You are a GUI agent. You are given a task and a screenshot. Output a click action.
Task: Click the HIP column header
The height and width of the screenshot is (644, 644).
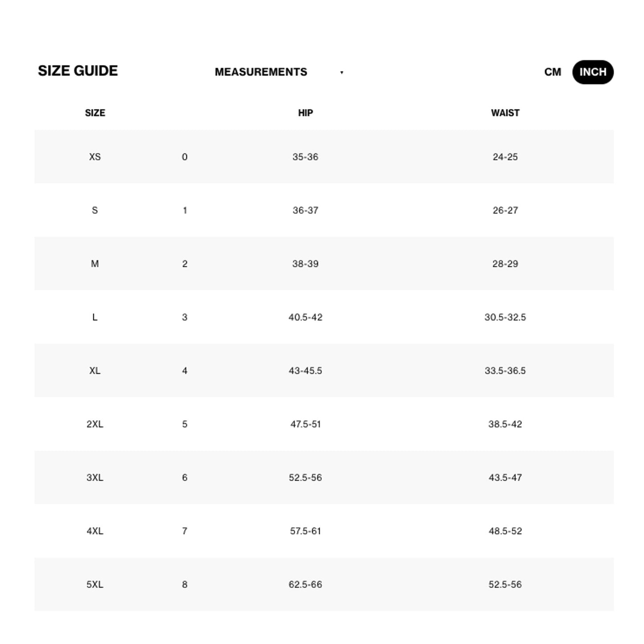305,113
